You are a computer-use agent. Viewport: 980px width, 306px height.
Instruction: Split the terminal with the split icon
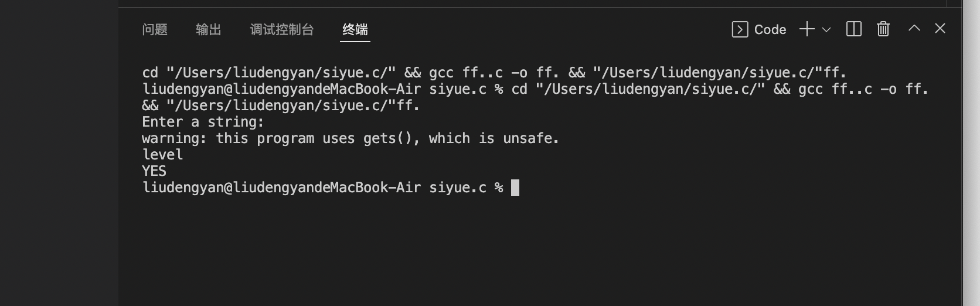click(854, 29)
